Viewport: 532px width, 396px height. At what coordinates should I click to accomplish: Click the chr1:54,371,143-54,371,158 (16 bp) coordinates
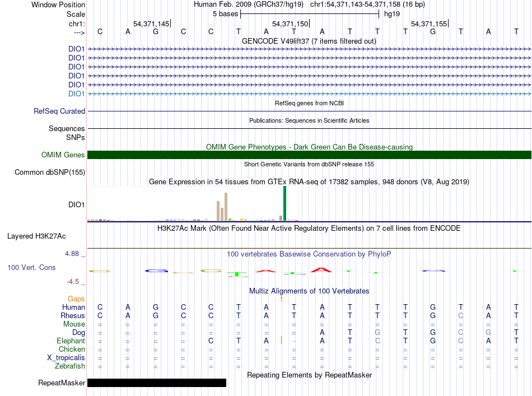[x=367, y=4]
